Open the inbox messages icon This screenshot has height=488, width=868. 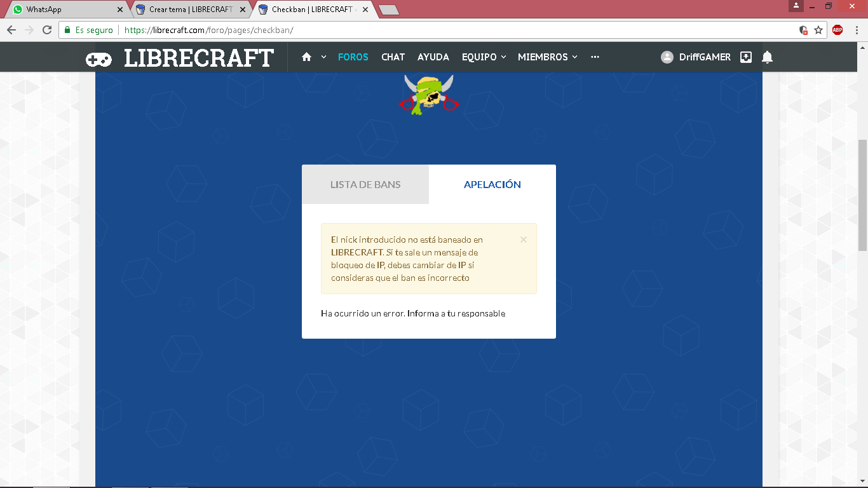click(x=746, y=57)
